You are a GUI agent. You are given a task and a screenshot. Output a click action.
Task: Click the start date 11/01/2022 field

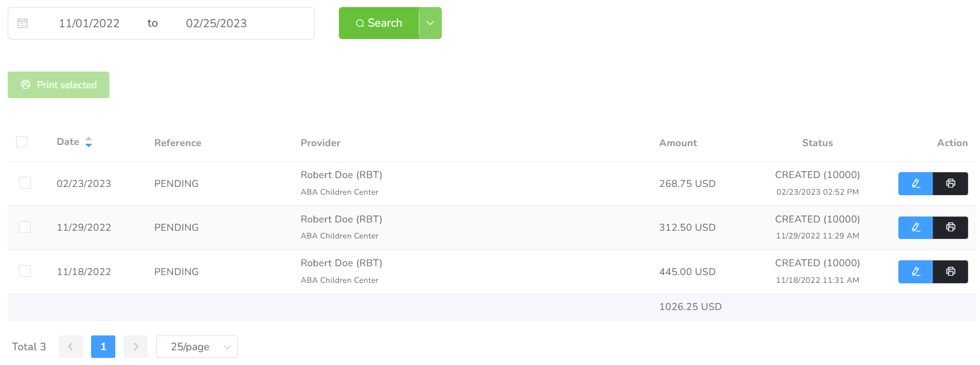(89, 23)
